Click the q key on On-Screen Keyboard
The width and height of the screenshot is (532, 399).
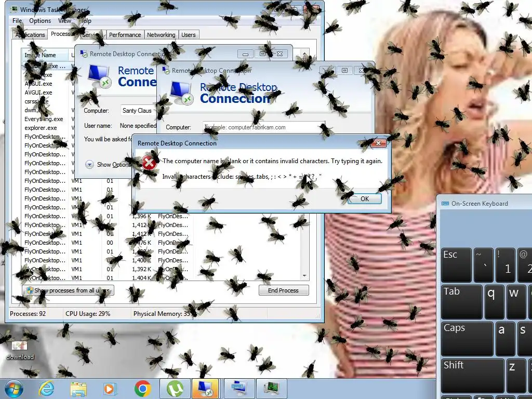coord(495,302)
